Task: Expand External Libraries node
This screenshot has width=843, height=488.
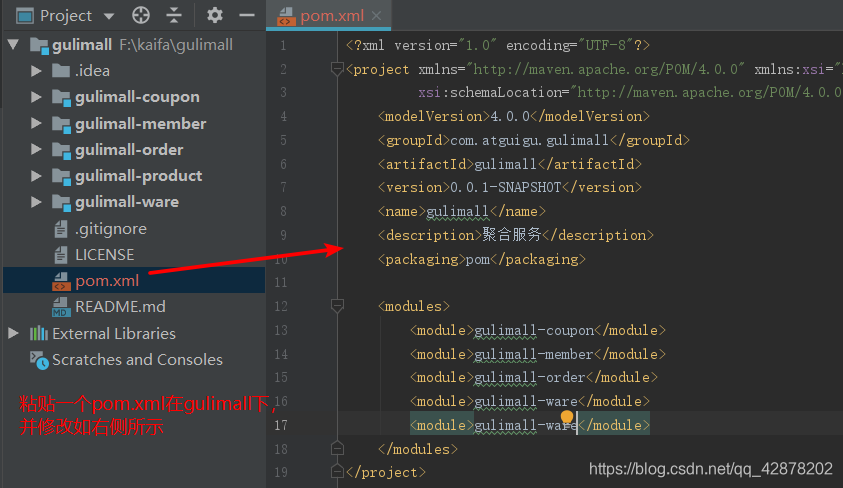Action: pyautogui.click(x=13, y=333)
